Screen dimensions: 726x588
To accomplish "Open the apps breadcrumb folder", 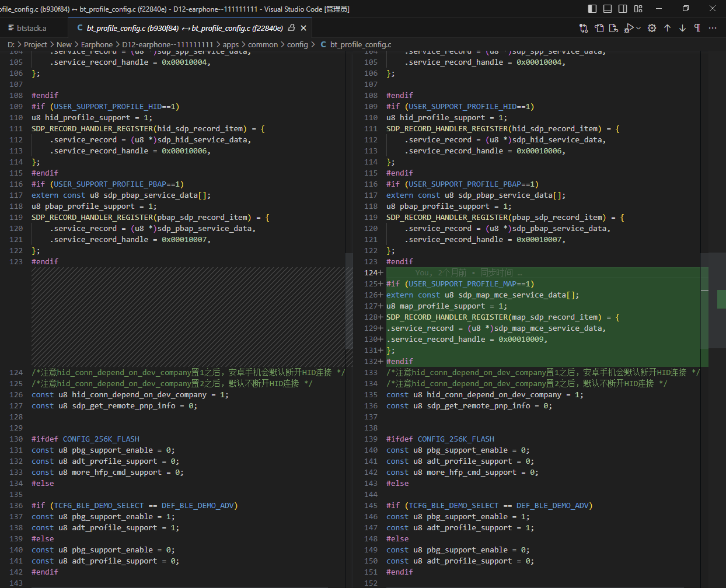I will pos(231,44).
